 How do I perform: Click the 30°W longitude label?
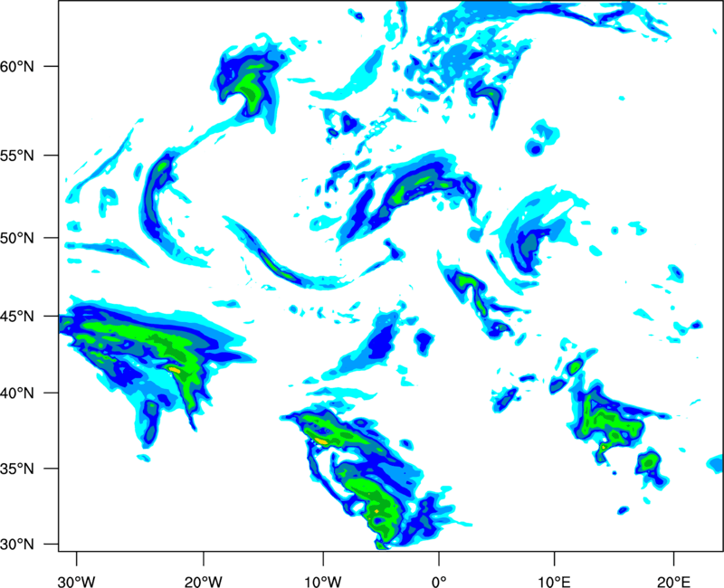click(77, 582)
